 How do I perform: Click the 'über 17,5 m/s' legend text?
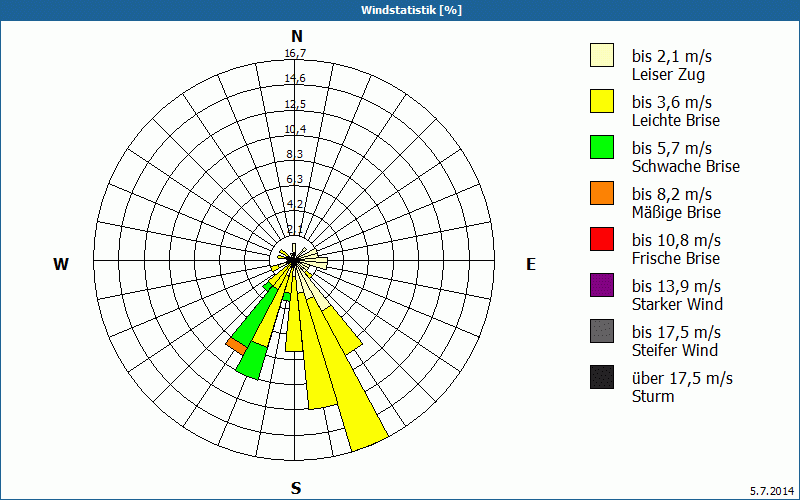coord(682,378)
